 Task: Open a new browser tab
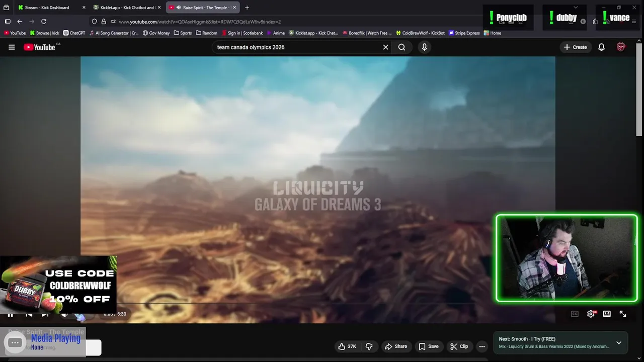coord(247,8)
